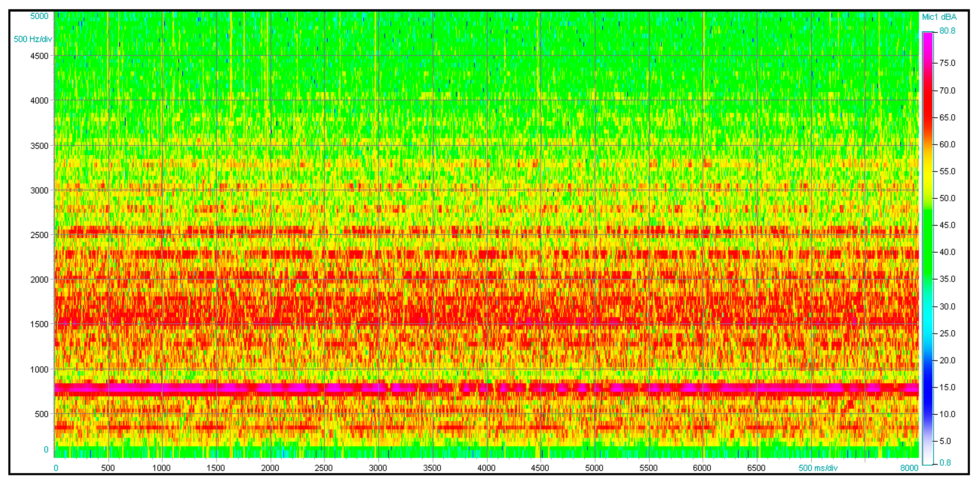Viewport: 980px width, 485px height.
Task: Click the 500 Hz/div axis label
Action: tap(33, 39)
